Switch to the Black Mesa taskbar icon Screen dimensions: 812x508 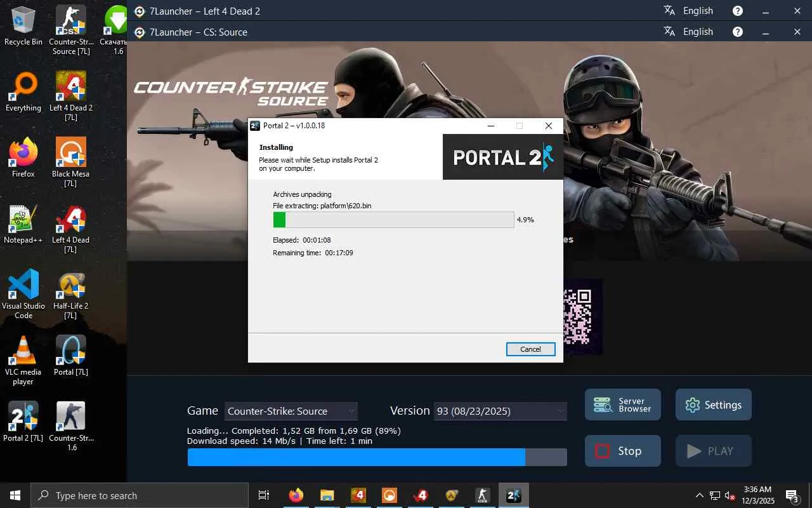(x=390, y=495)
